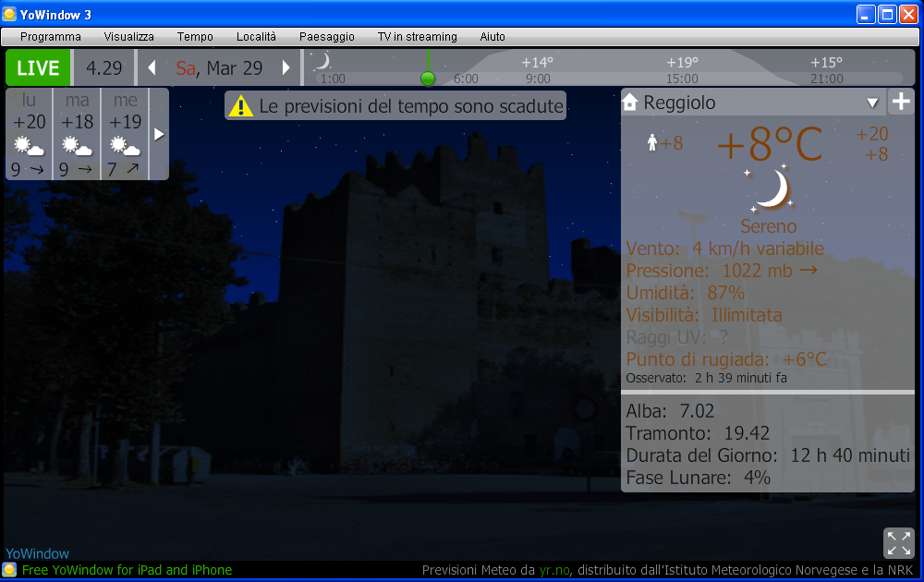Open the Paesaggio menu
924x582 pixels.
(326, 37)
